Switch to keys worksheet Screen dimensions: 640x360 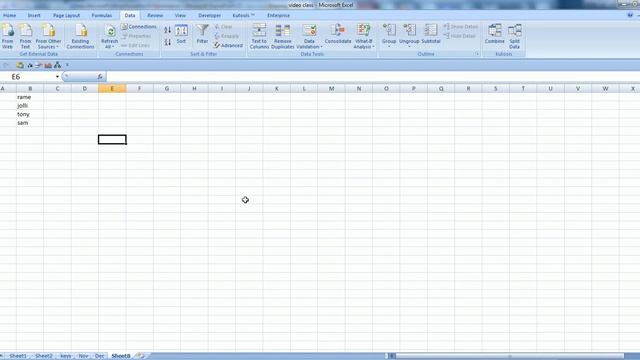click(x=66, y=356)
